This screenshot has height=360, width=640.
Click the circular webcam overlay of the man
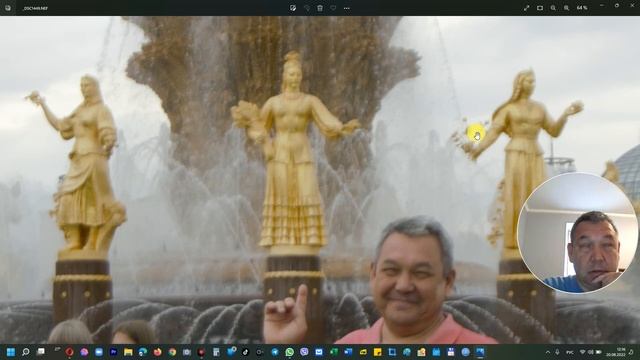(577, 233)
